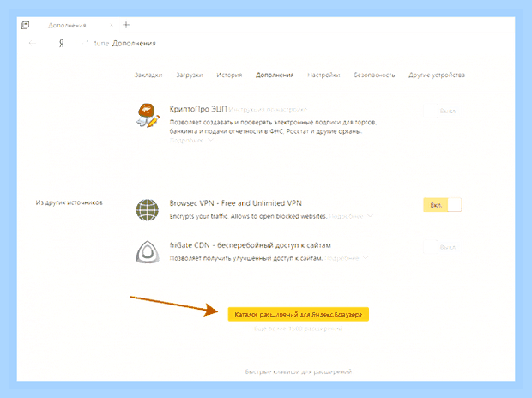Image resolution: width=532 pixels, height=398 pixels.
Task: Turn off the Browsec VPN switch
Action: 443,205
